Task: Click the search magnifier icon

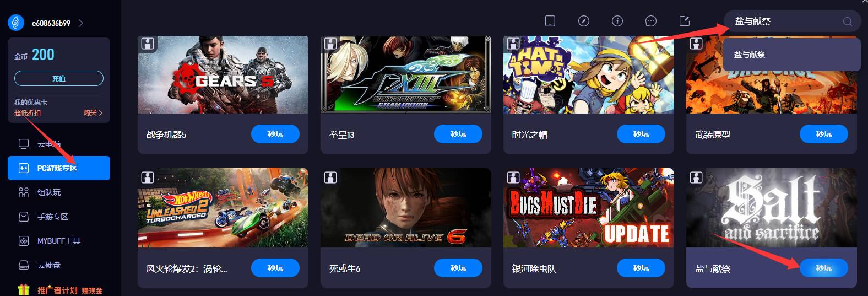Action: (847, 21)
